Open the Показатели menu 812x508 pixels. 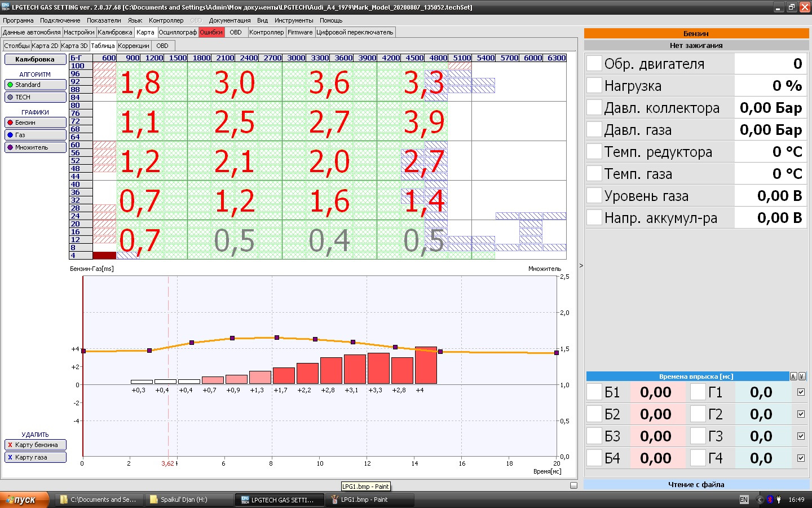pyautogui.click(x=104, y=20)
